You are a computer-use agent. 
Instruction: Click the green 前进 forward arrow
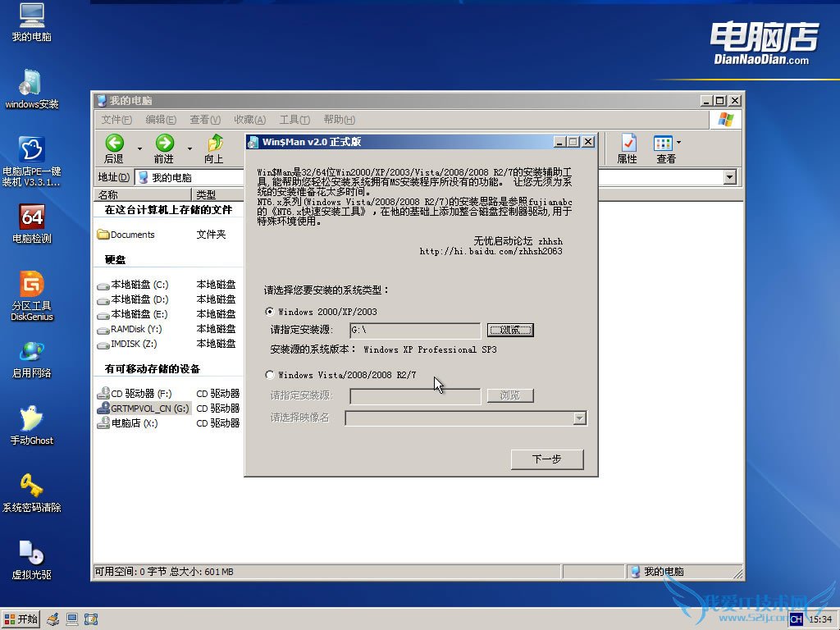164,143
